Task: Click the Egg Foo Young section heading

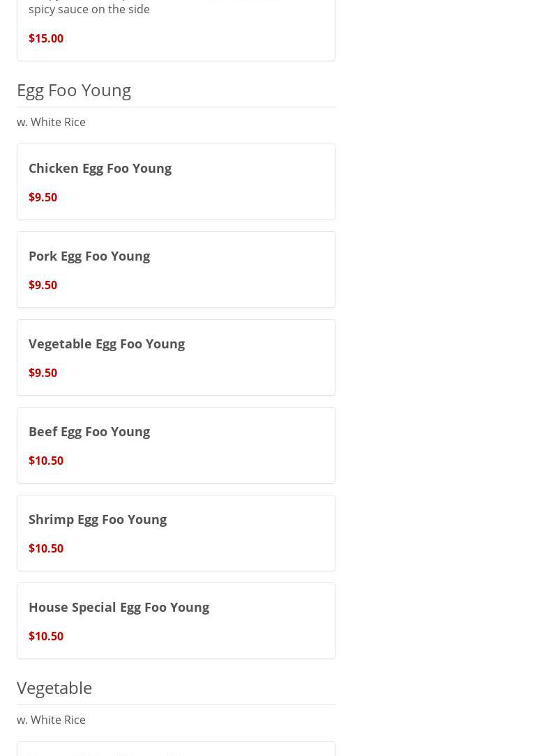Action: (74, 90)
